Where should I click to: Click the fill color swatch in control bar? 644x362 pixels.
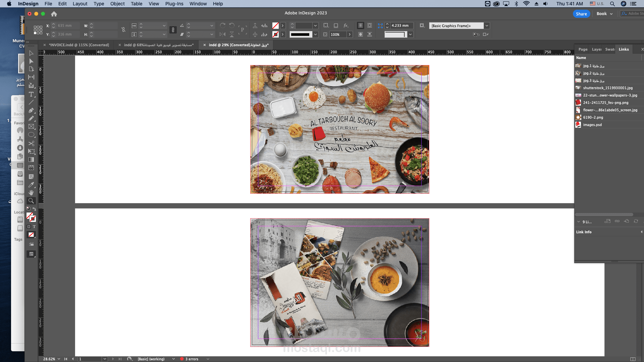tap(275, 26)
